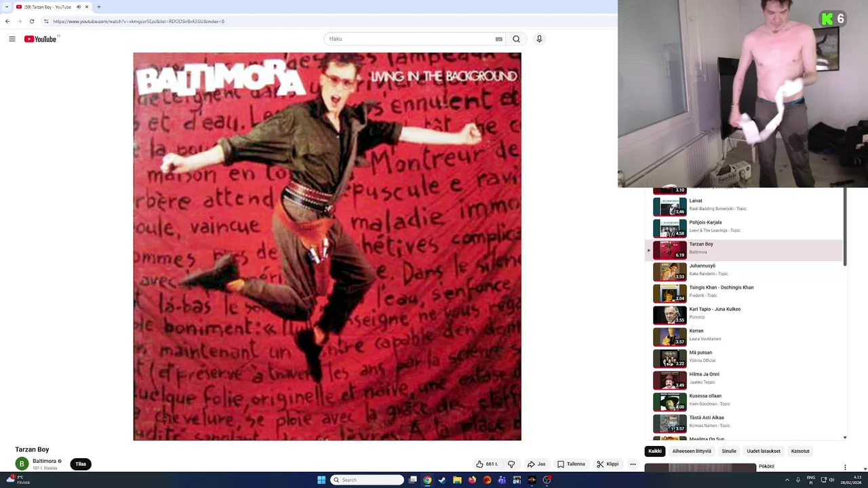Play Tsingis Khan - Dschingis Khan playlist item
The width and height of the screenshot is (868, 488).
tap(743, 293)
